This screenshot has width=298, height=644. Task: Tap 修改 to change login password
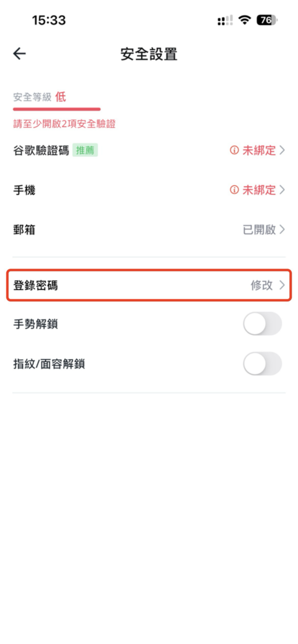click(262, 286)
